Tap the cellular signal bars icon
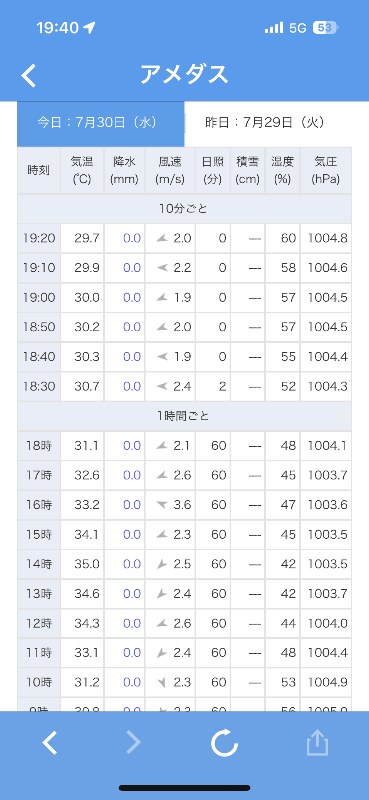 click(274, 28)
